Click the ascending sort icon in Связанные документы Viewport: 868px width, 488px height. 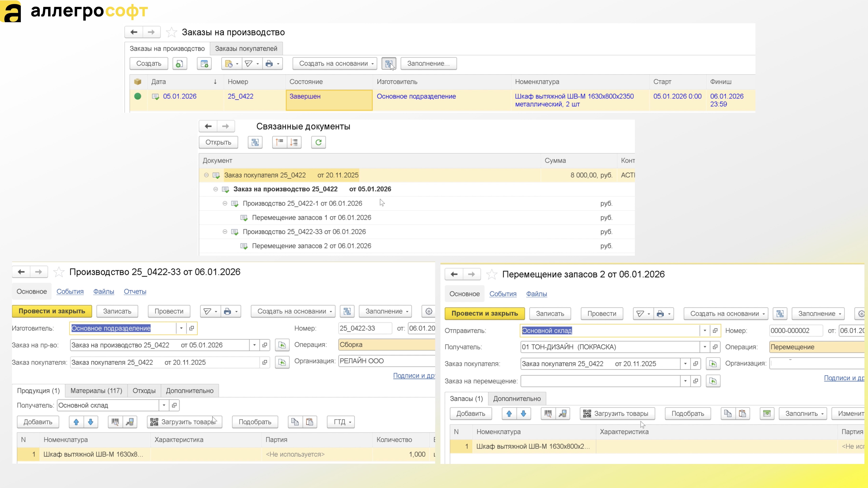coord(279,142)
